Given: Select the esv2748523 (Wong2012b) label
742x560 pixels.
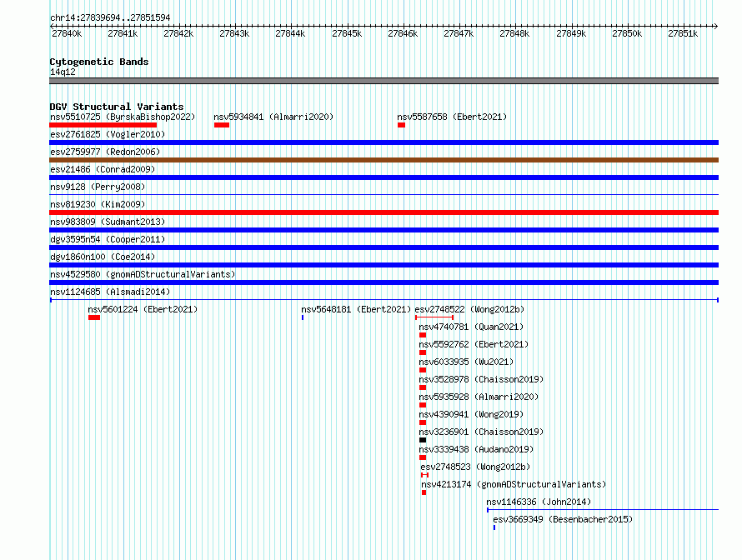Looking at the screenshot, I should coord(475,467).
